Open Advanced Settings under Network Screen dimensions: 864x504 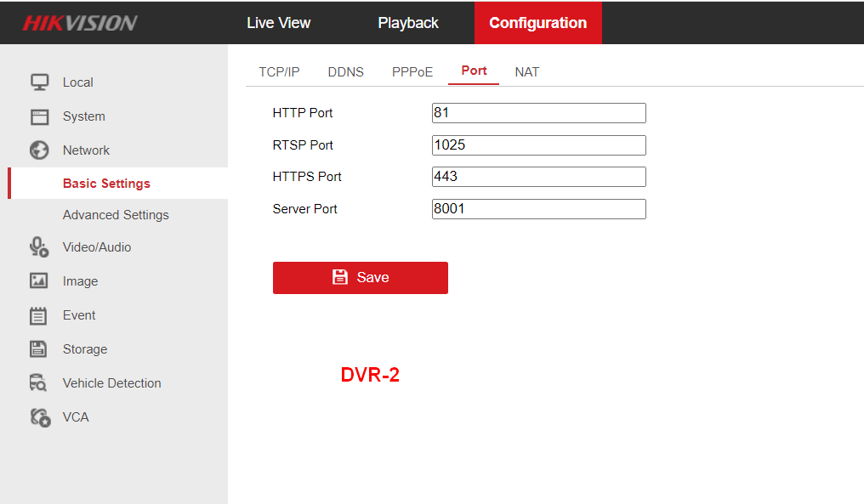coord(116,215)
